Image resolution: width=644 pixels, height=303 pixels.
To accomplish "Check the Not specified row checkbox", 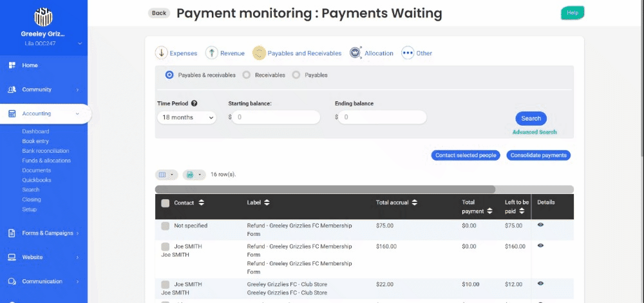I will [166, 226].
